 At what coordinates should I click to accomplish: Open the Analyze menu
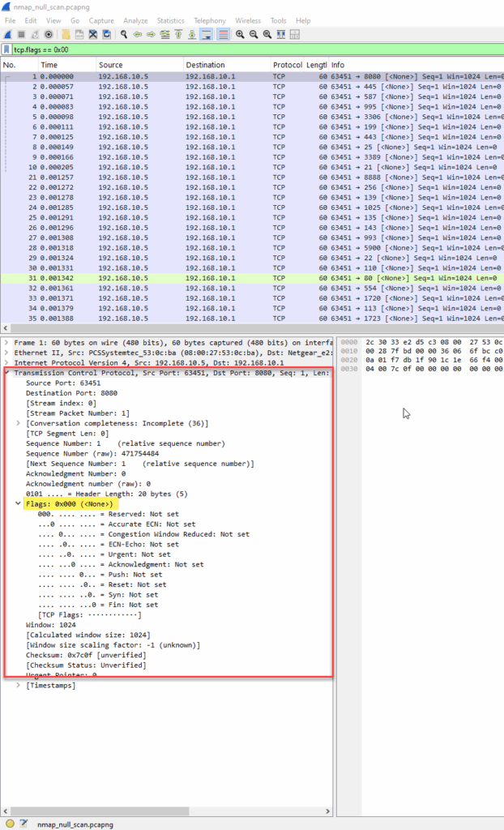(x=135, y=20)
